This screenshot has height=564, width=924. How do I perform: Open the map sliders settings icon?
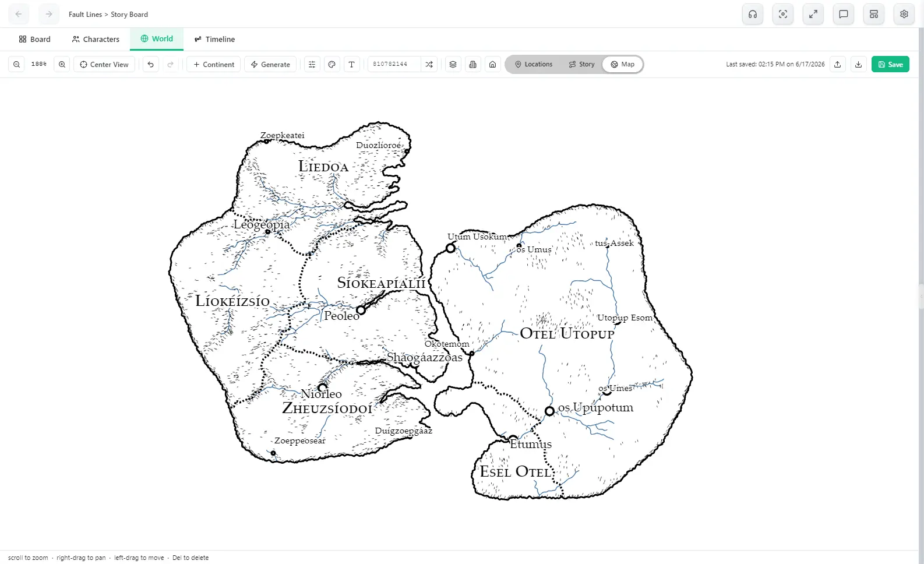(x=312, y=65)
